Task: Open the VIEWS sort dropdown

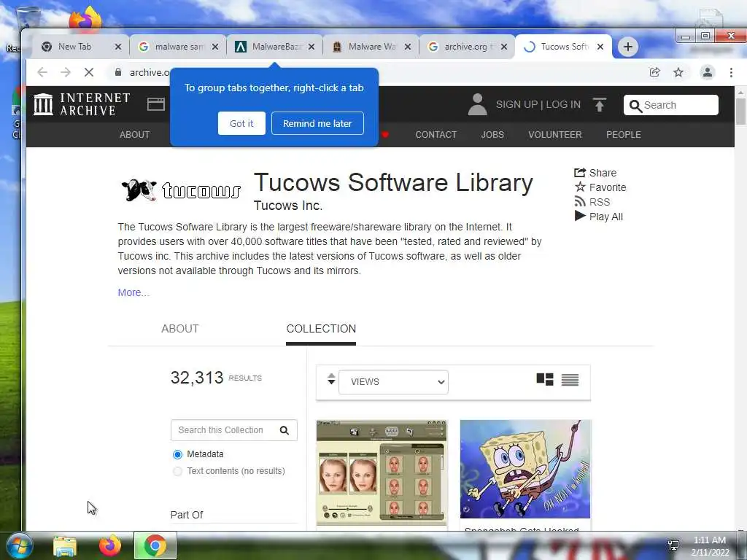Action: (x=393, y=382)
